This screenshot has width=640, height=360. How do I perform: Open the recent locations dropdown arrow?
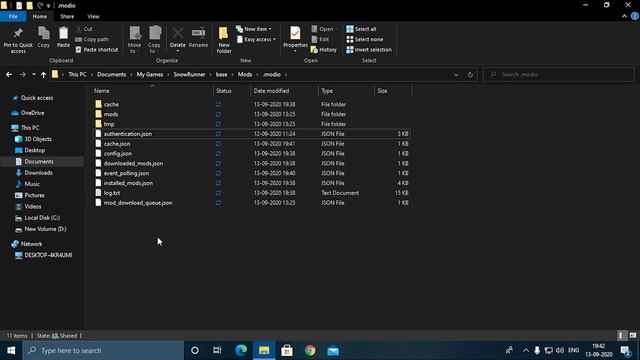point(33,74)
